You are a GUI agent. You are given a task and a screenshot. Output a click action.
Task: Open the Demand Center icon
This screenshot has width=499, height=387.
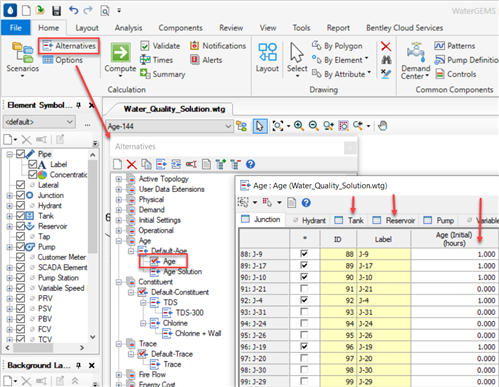(416, 53)
